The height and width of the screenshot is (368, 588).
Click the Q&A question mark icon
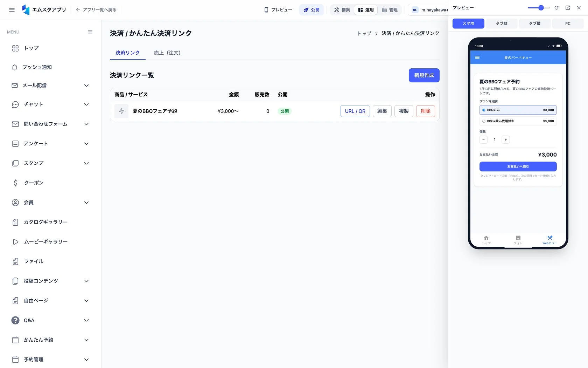pos(15,320)
